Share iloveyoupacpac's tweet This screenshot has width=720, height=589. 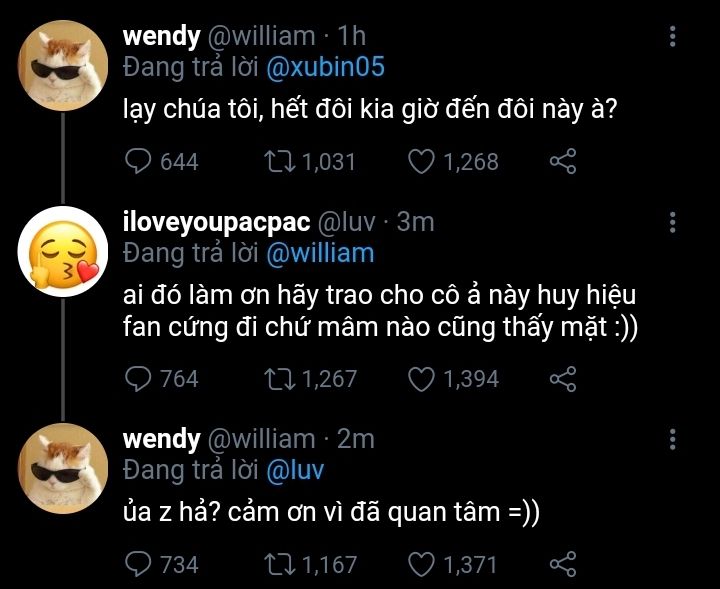click(x=562, y=379)
